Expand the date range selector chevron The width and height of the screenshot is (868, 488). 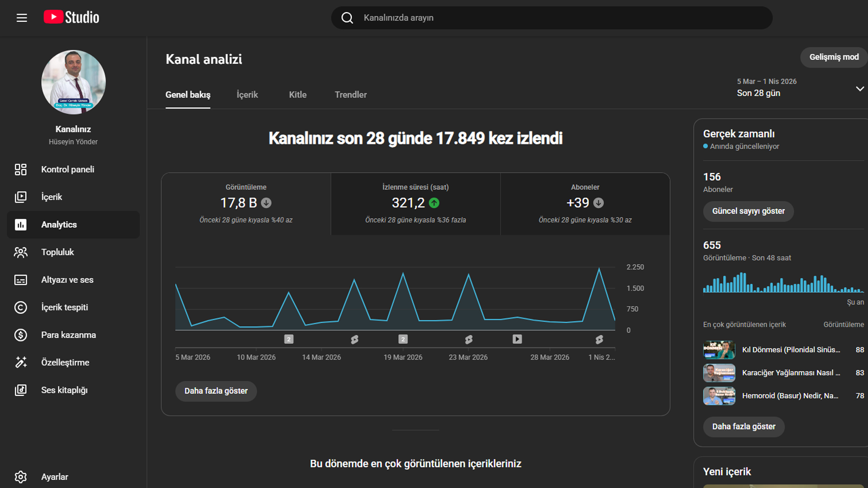pos(860,89)
